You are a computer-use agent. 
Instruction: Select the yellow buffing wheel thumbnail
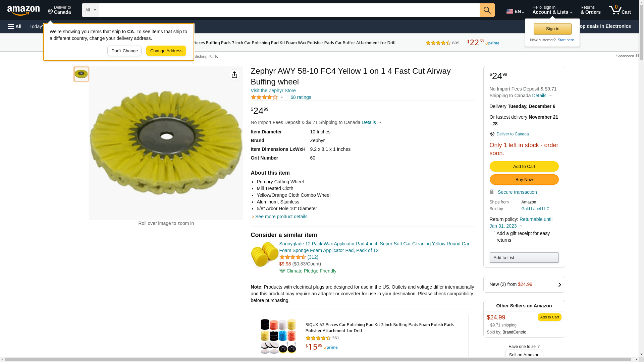pos(81,74)
